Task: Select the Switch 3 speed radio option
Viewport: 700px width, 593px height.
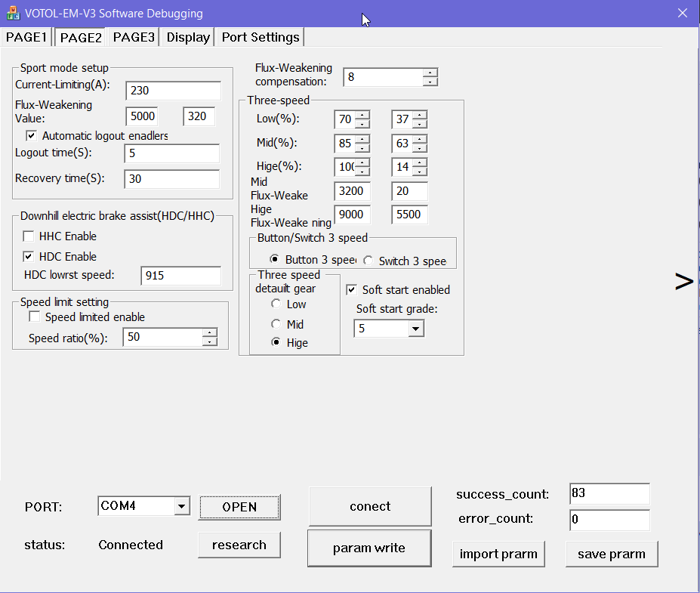Action: click(368, 261)
